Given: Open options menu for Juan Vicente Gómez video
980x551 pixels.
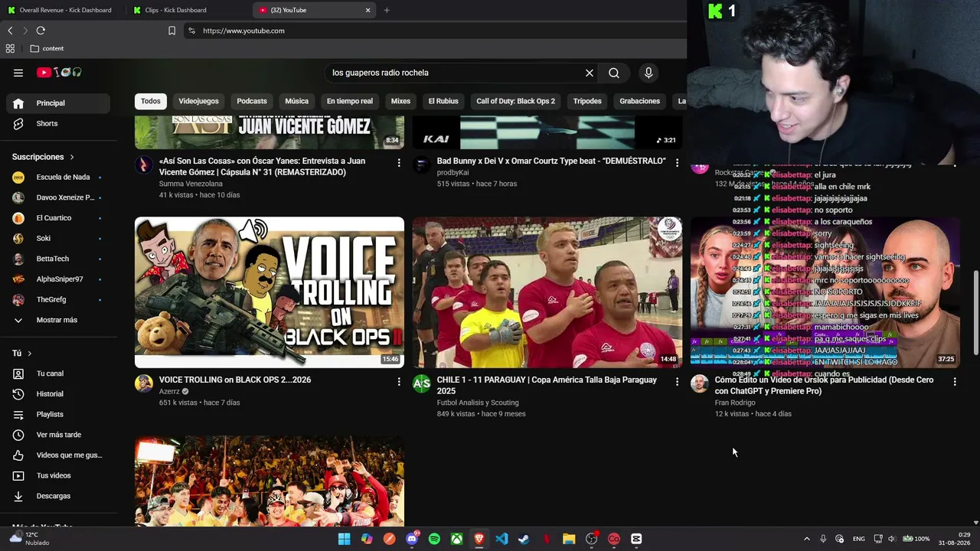Looking at the screenshot, I should [x=399, y=163].
